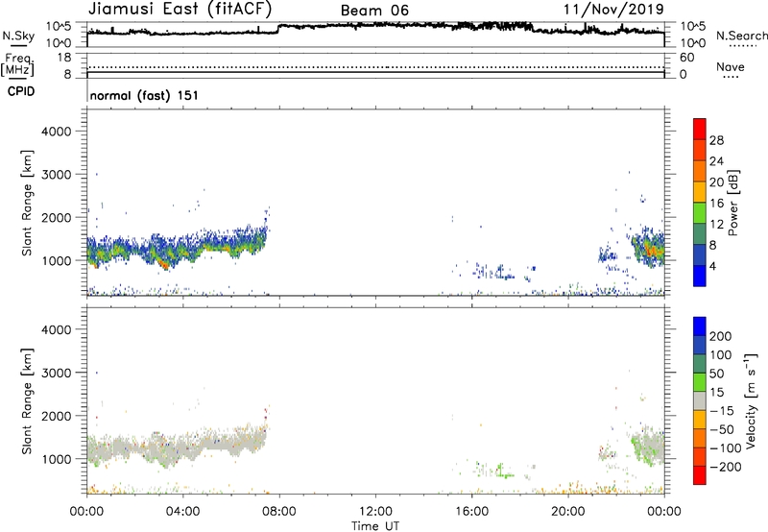Viewport: 768px width, 532px height.
Task: Click the 'Power [dB]' color bar label
Action: coord(733,203)
